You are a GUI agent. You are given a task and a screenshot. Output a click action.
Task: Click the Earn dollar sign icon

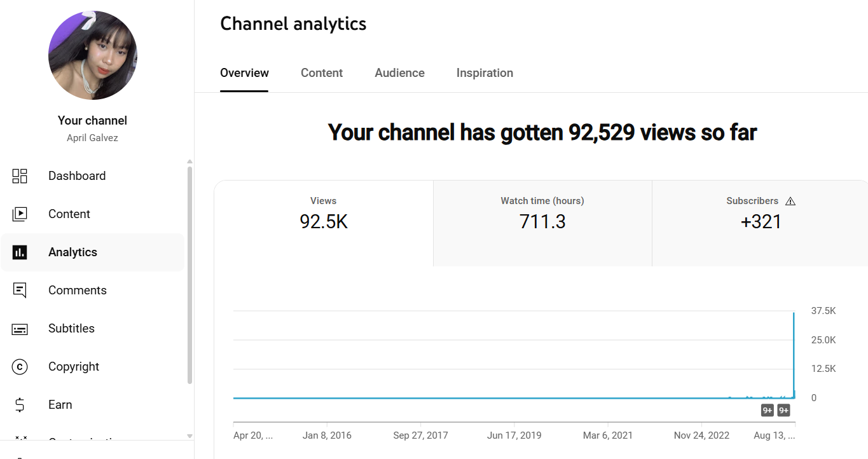pyautogui.click(x=20, y=405)
